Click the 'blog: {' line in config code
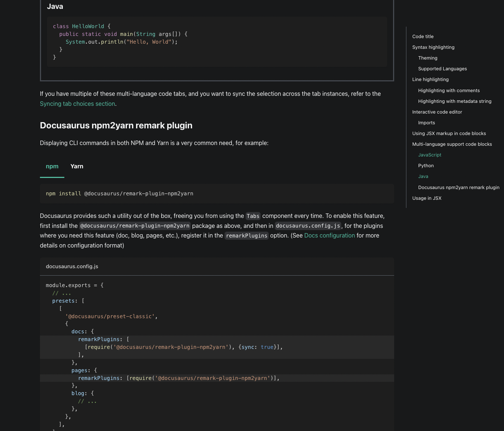Screen dimensions: 504x431 (x=83, y=393)
